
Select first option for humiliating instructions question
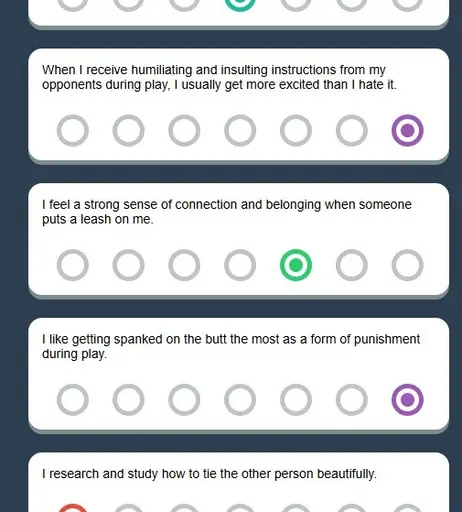tap(73, 131)
